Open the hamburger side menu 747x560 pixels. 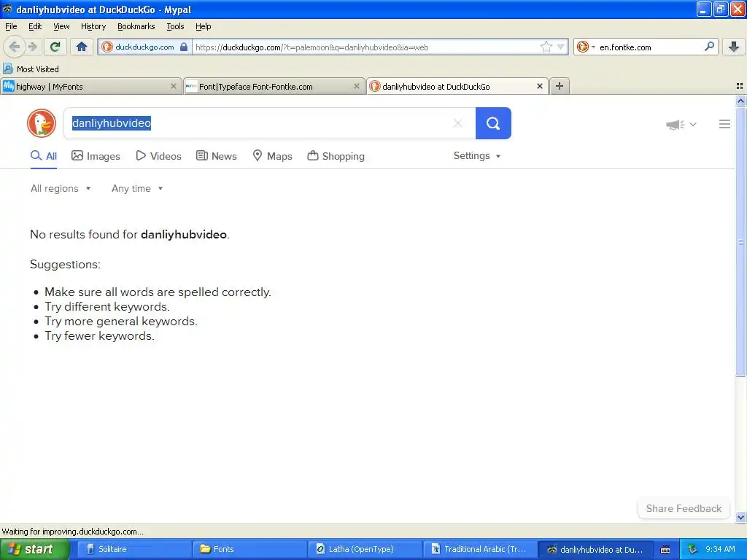(x=724, y=124)
